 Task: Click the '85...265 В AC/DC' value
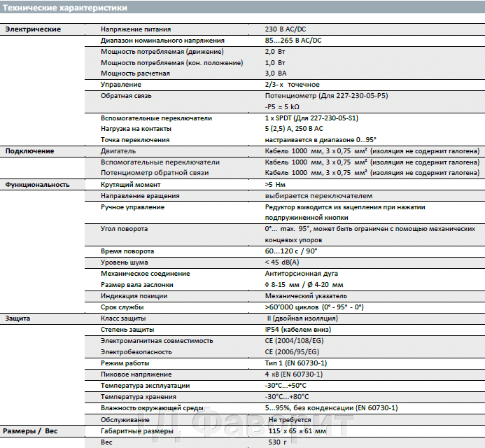[x=293, y=41]
